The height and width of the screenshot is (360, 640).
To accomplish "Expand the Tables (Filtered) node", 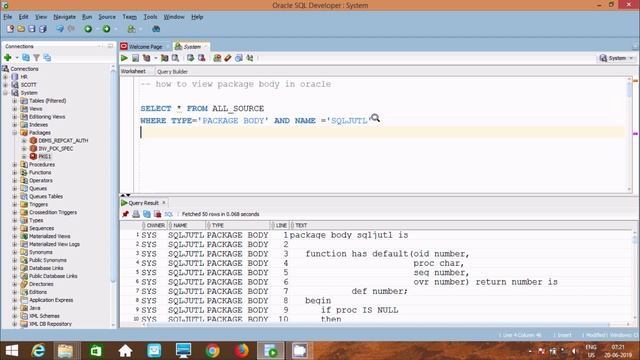I will 15,101.
